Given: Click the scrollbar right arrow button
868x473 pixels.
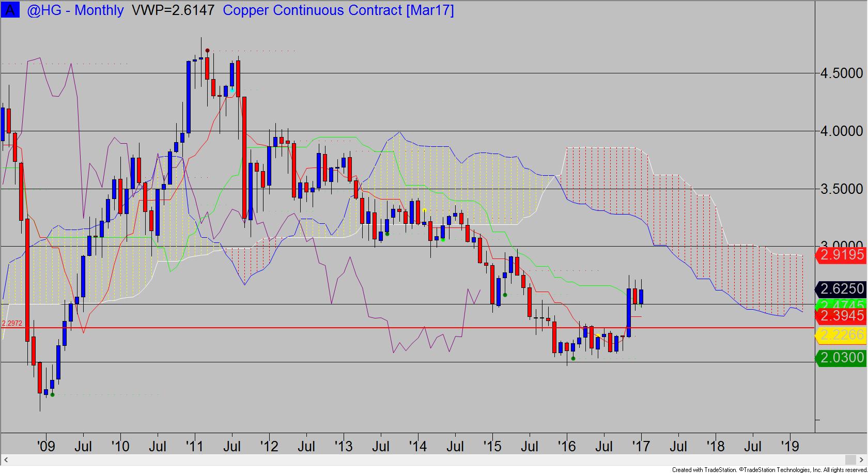Looking at the screenshot, I should (861, 460).
